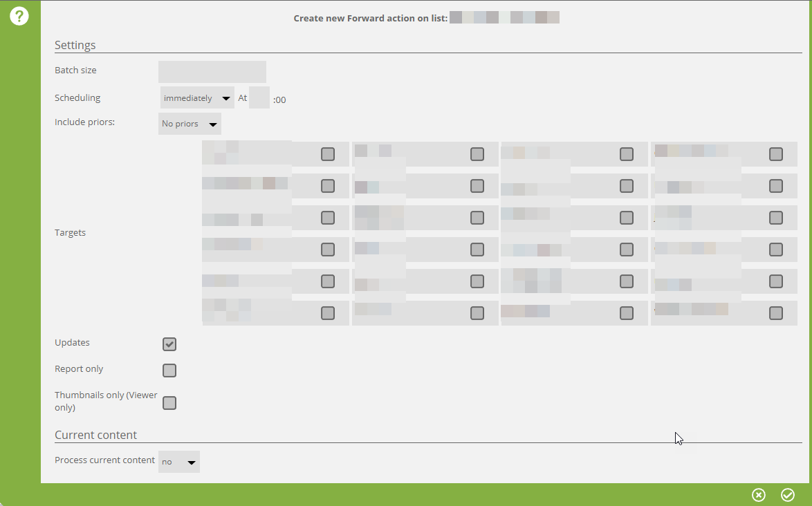The height and width of the screenshot is (506, 812).
Task: Tick the Thumbnails only (Viewer only) checkbox
Action: click(x=169, y=403)
